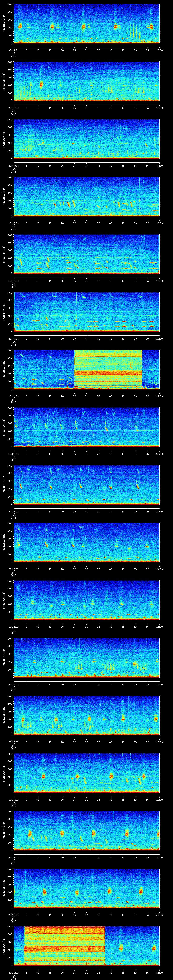This screenshot has height=980, width=173.
Task: Click the 26:00 end time label
Action: 160,684
